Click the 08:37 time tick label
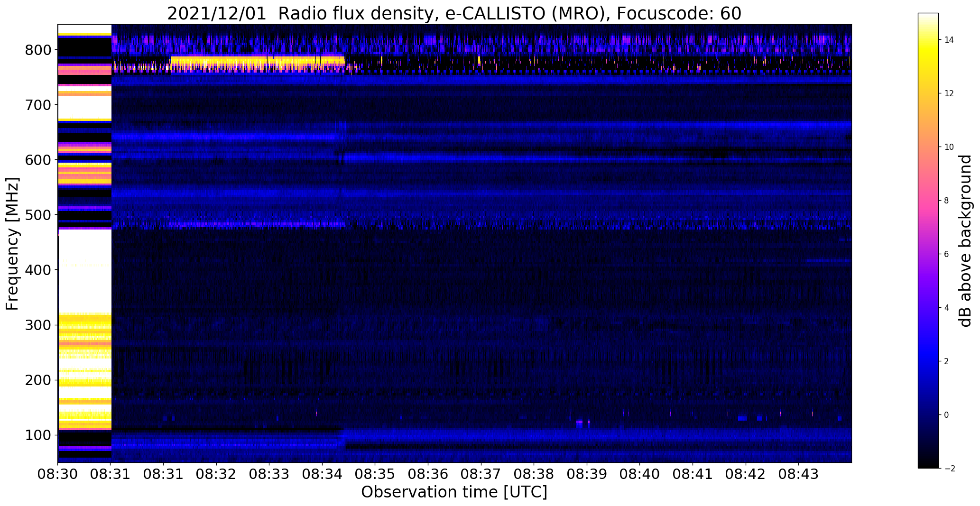Image resolution: width=980 pixels, height=506 pixels. [481, 475]
